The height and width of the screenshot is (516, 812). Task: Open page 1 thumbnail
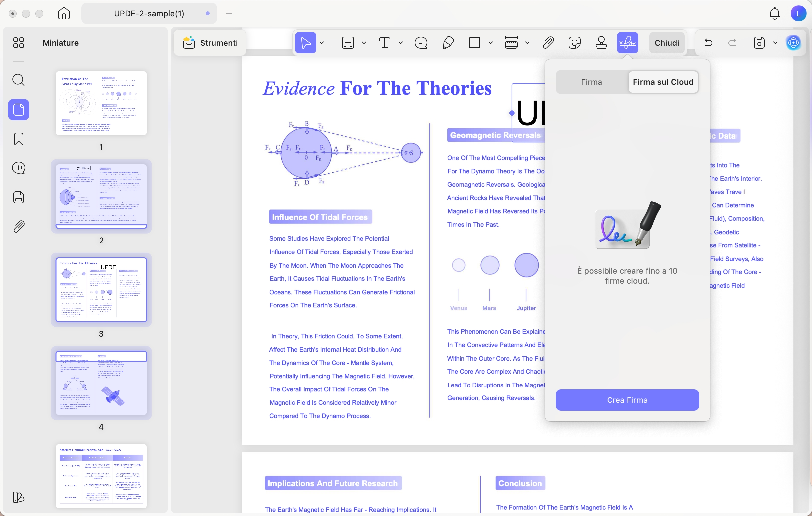(x=101, y=103)
